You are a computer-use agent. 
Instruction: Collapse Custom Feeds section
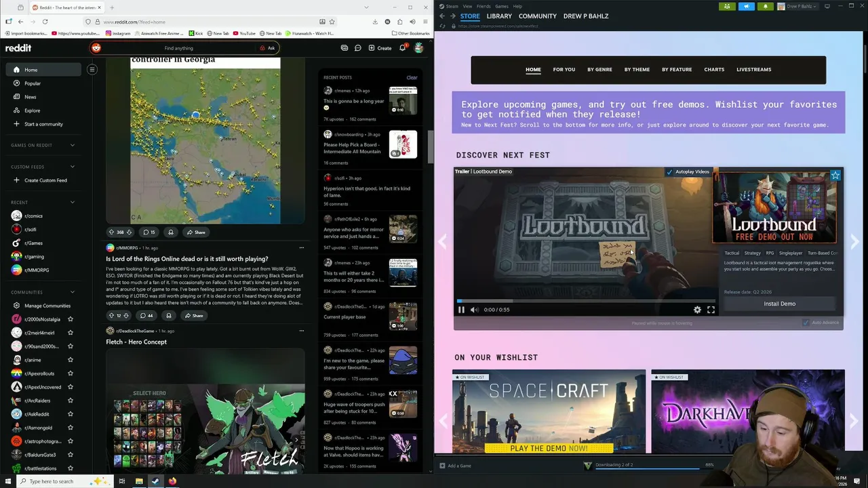73,167
